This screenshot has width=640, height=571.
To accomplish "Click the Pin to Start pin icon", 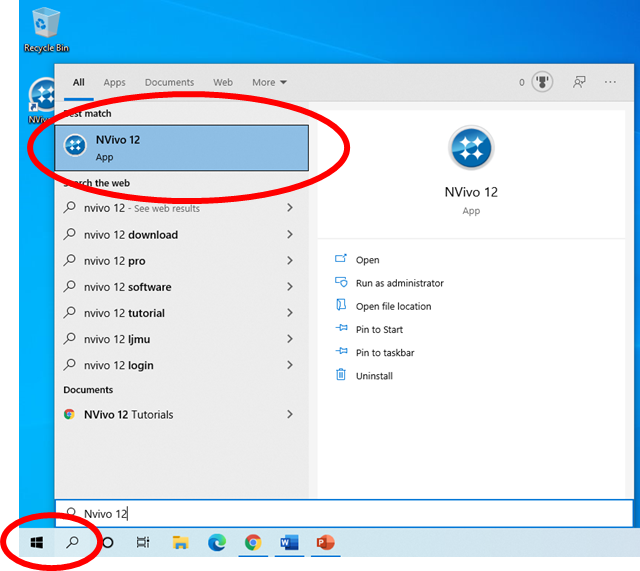I will coord(341,328).
